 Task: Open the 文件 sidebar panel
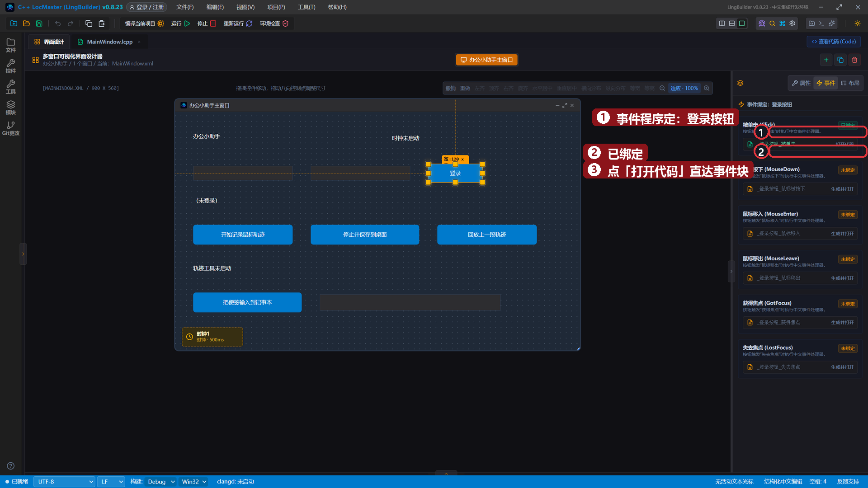(11, 45)
